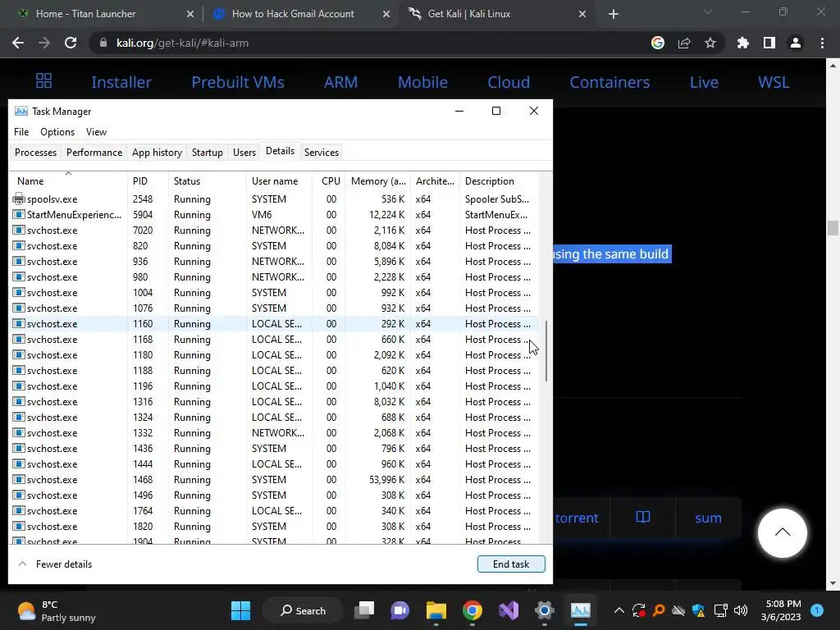Image resolution: width=840 pixels, height=630 pixels.
Task: Switch to the Performance tab
Action: [94, 153]
